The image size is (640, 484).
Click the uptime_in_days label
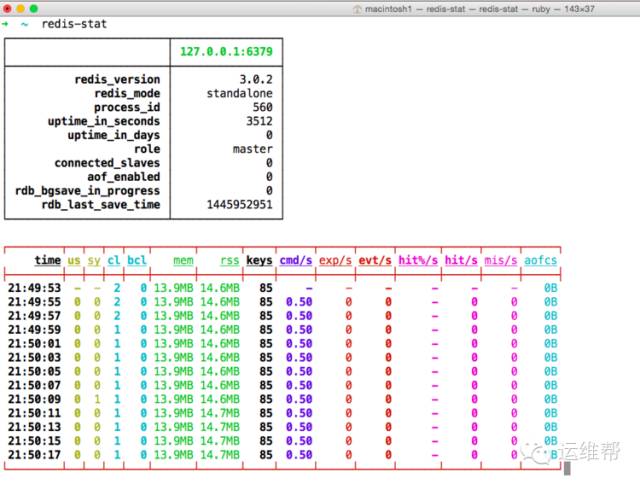[x=114, y=135]
